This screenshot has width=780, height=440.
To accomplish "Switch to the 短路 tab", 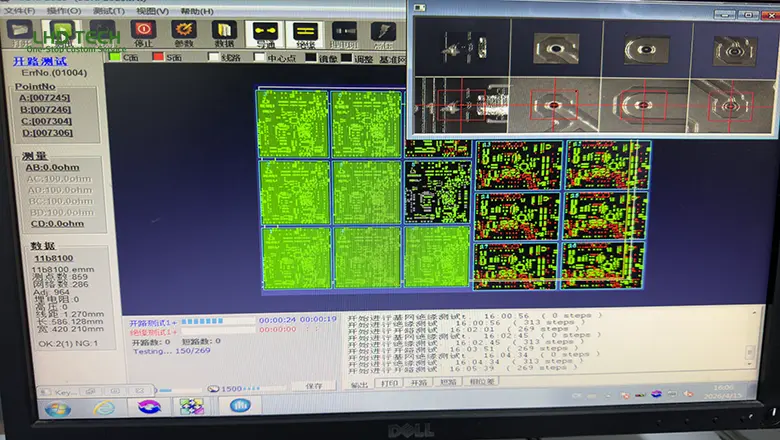I will [448, 382].
